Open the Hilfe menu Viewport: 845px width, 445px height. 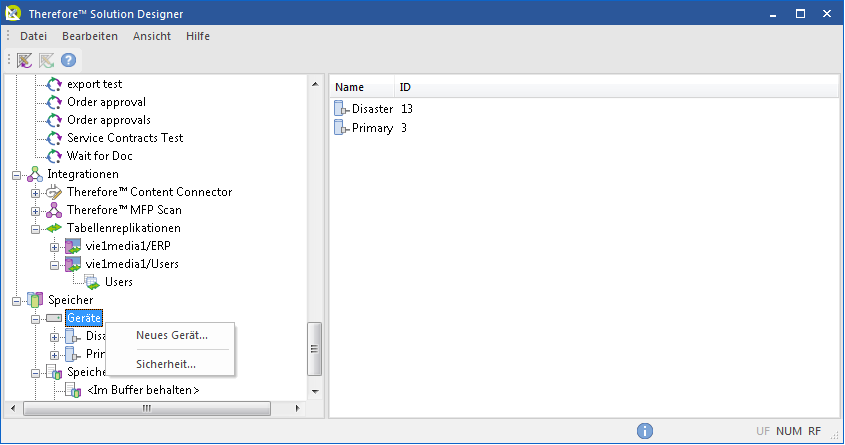tap(198, 36)
